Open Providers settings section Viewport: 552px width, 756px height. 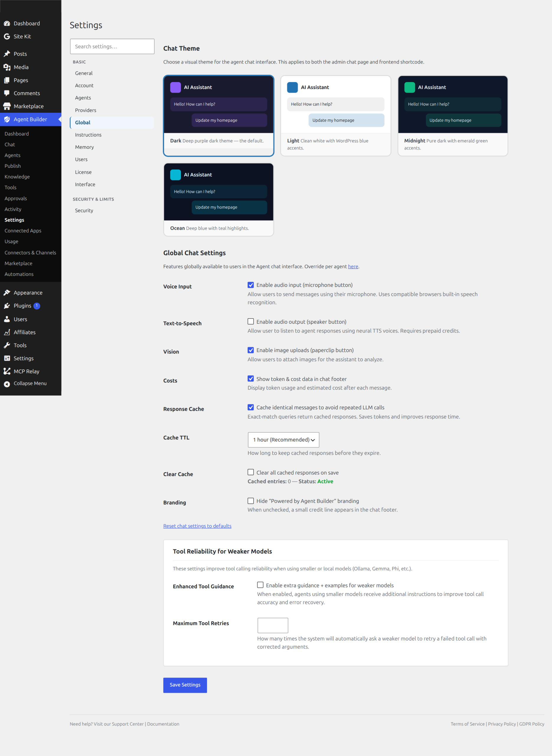coord(112,110)
